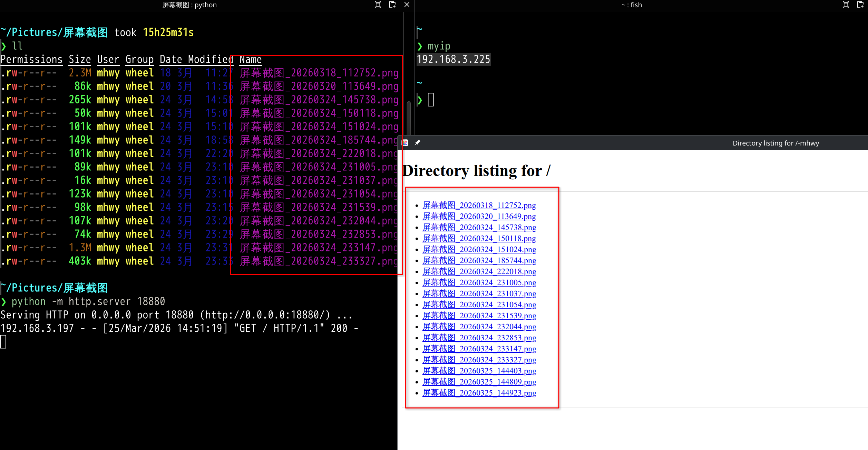Open link 屏幕截图_20260324_231054.png
The height and width of the screenshot is (450, 868).
pos(479,305)
